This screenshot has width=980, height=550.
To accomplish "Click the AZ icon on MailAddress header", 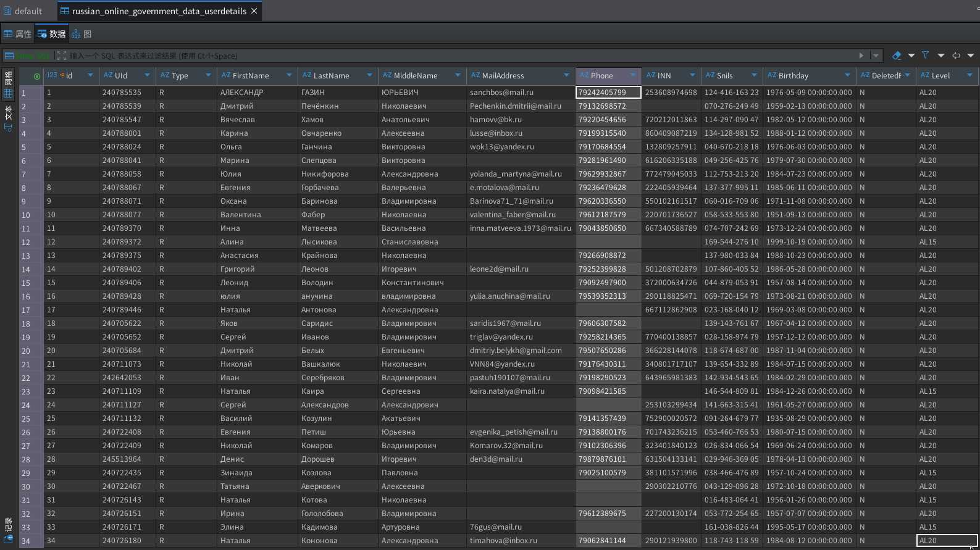I will pos(475,75).
